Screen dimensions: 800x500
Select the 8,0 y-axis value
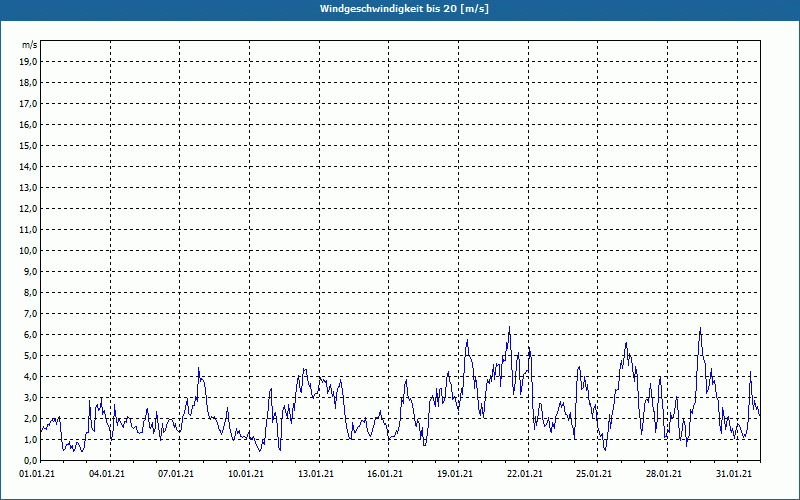(x=30, y=292)
